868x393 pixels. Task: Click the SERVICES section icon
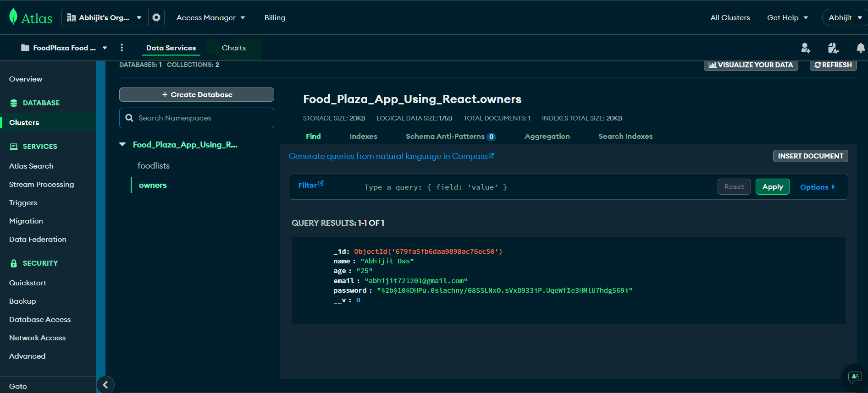[x=14, y=147]
